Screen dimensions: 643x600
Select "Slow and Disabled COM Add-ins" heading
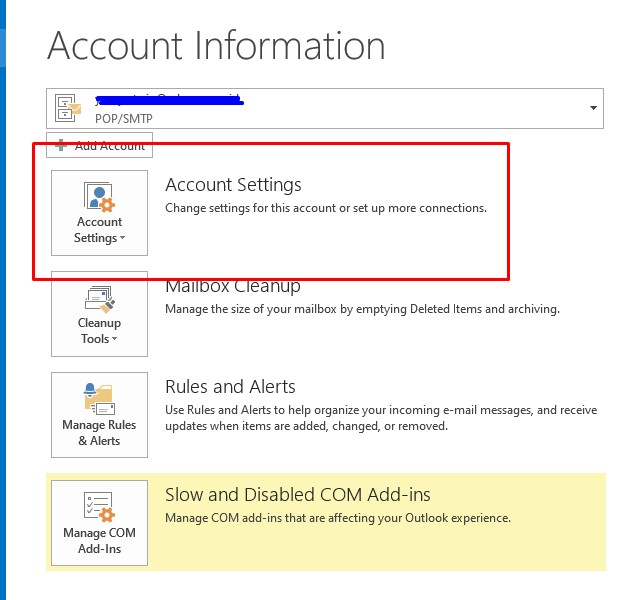298,495
